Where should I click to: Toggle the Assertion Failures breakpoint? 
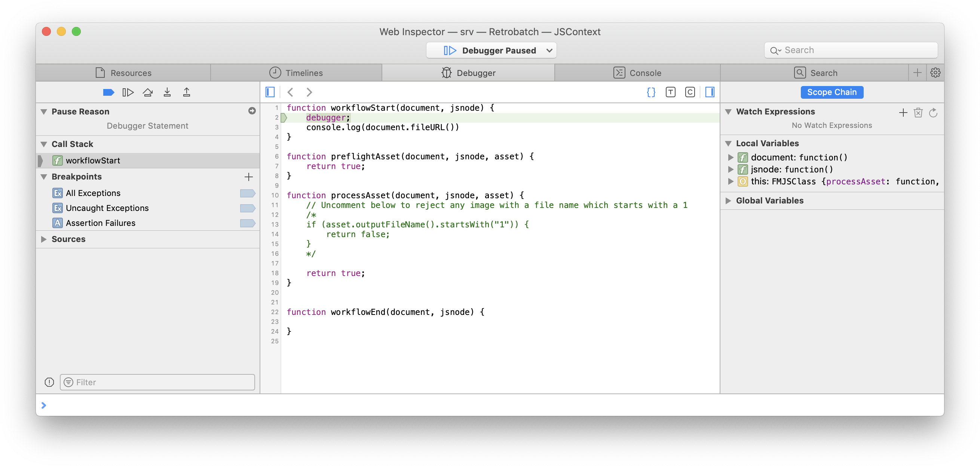tap(247, 223)
